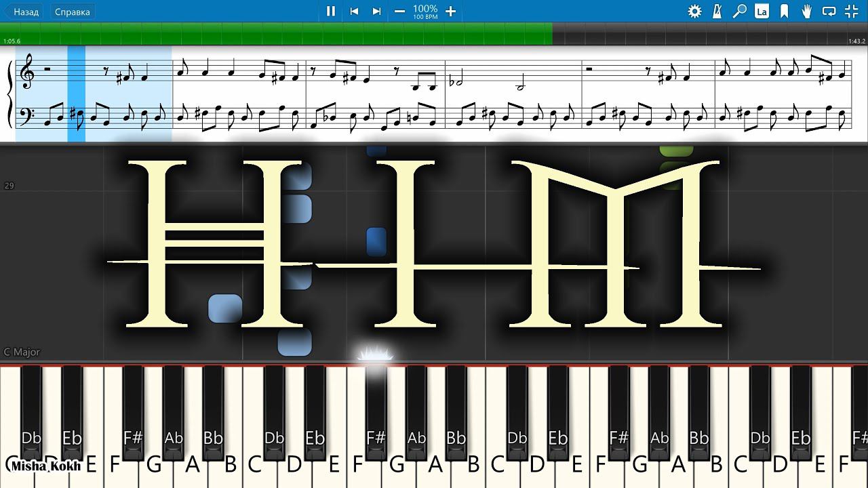
Task: Click the C Major key label
Action: [x=22, y=352]
